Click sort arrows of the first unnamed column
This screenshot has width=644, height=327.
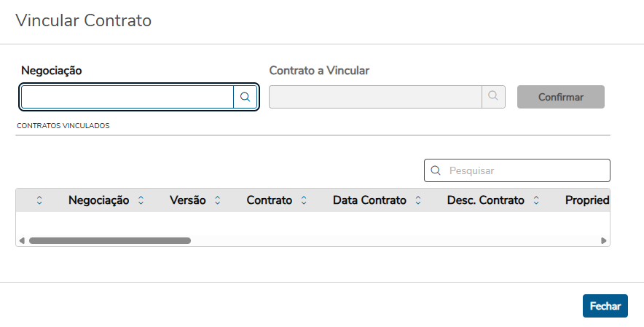[x=39, y=200]
